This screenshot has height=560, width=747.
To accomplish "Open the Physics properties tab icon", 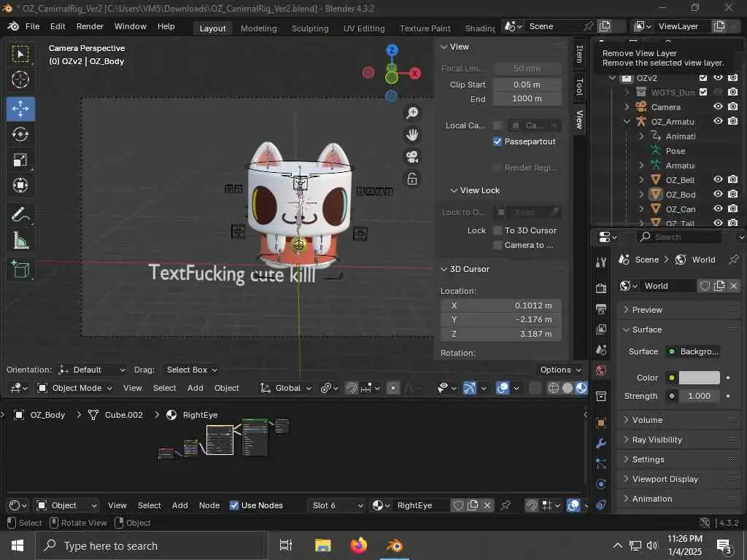I will coord(601,484).
